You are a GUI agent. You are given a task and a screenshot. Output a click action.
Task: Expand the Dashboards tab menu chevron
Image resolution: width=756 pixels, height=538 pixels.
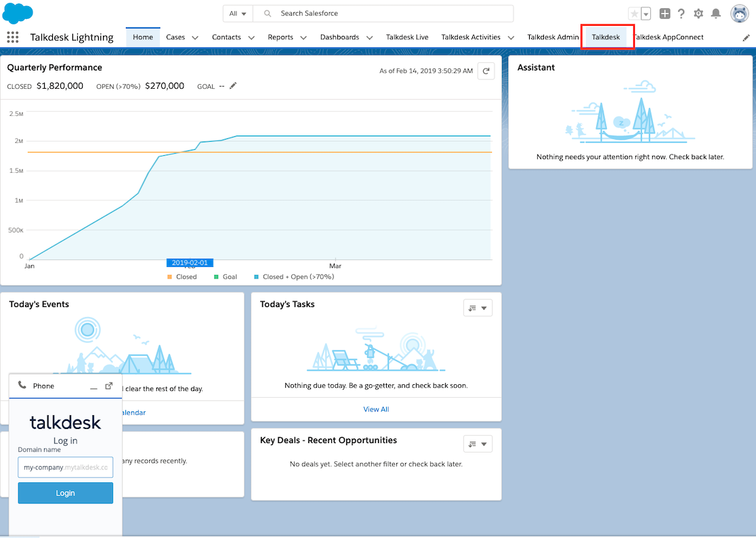click(369, 37)
